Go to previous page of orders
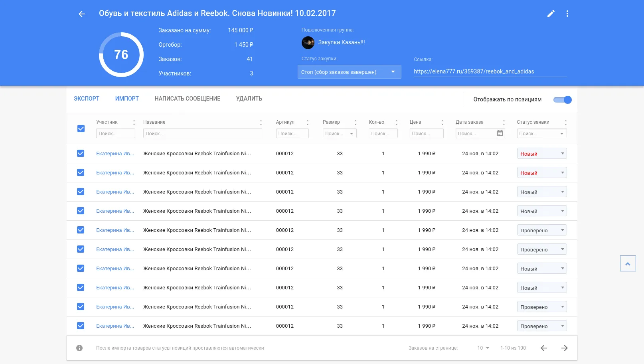644x364 pixels. (544, 348)
